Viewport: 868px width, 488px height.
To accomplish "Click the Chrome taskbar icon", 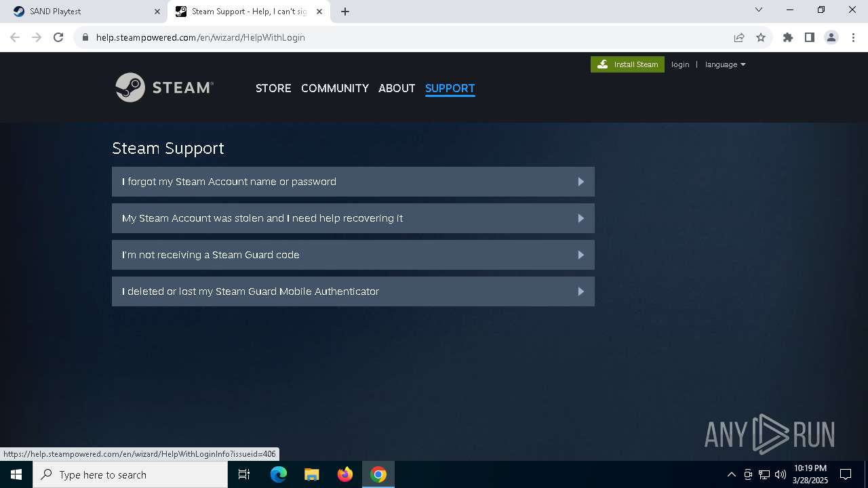I will 378,474.
